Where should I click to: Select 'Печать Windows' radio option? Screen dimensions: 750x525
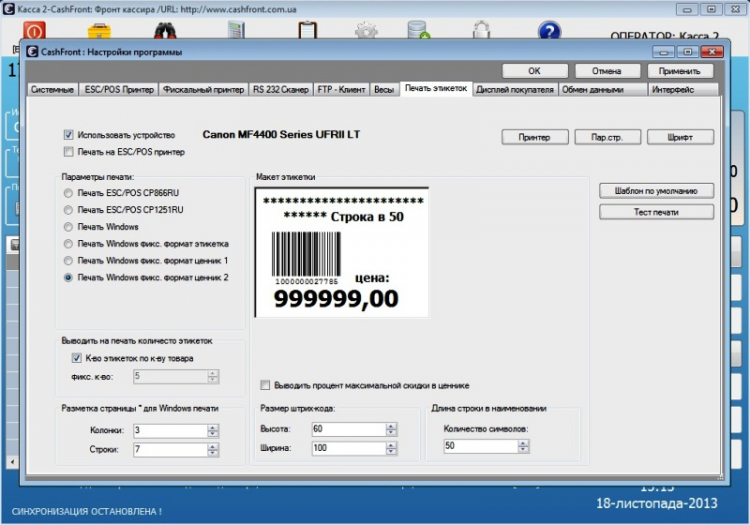[68, 227]
